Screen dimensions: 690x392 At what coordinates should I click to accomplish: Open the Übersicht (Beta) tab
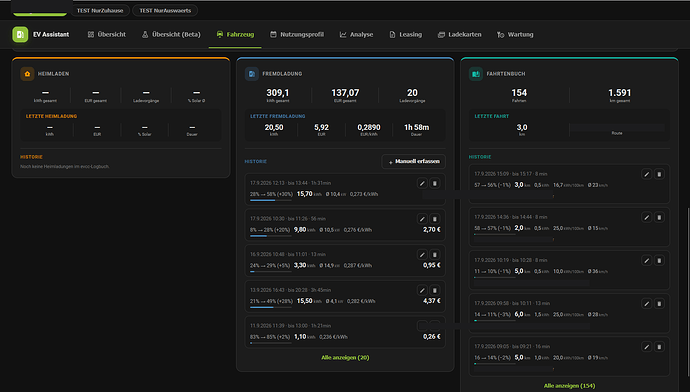171,34
